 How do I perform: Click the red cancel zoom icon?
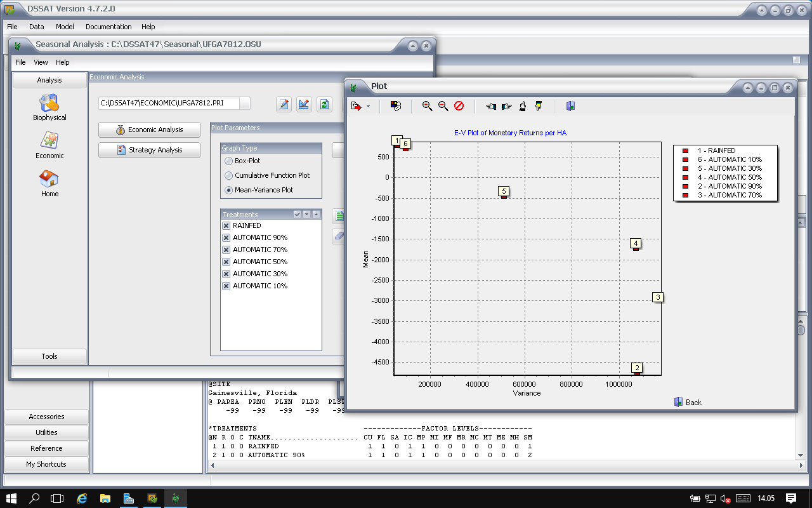pos(459,106)
